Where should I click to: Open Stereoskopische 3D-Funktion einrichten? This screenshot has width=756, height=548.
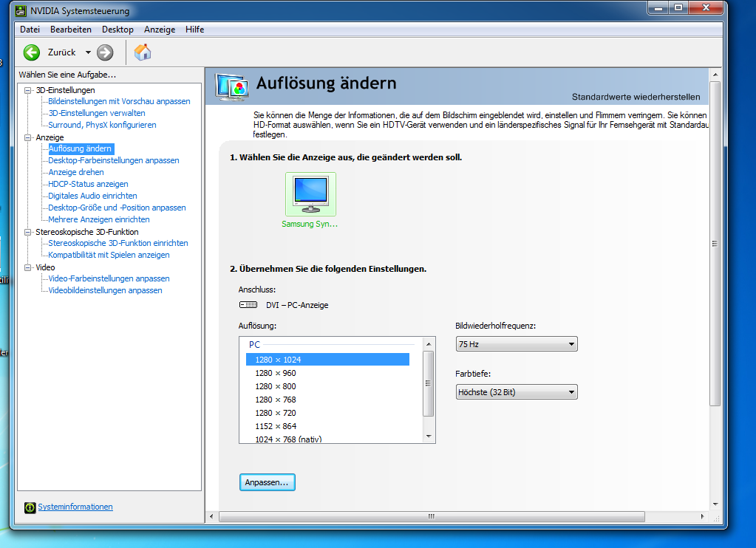[118, 243]
